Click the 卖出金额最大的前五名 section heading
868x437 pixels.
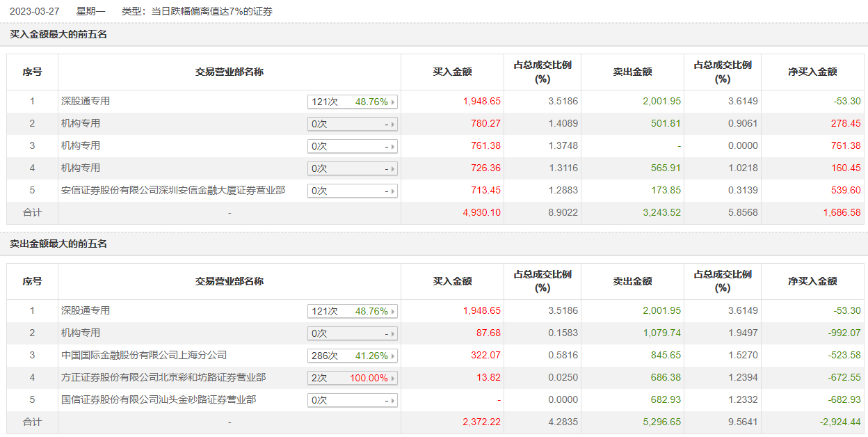coord(58,244)
